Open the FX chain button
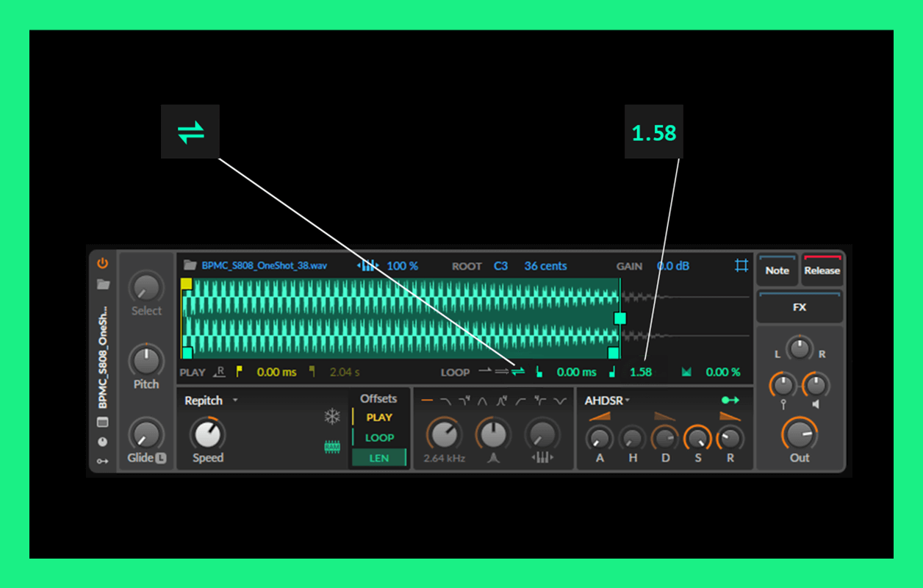 [800, 307]
